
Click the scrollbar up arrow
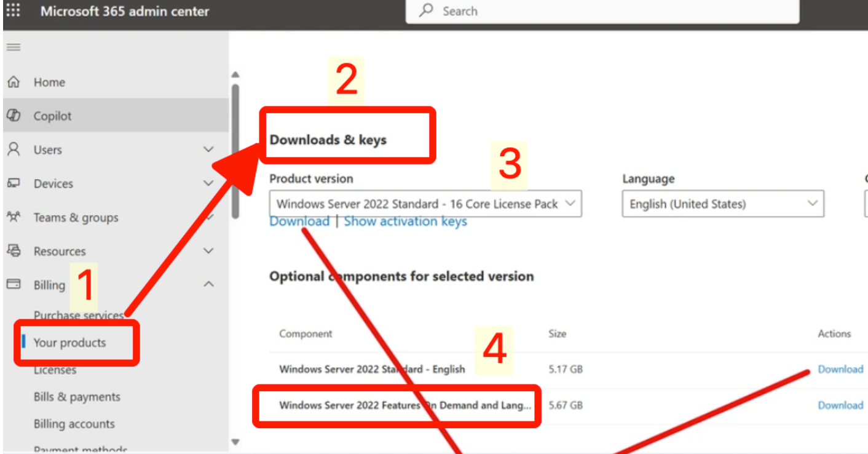(235, 75)
